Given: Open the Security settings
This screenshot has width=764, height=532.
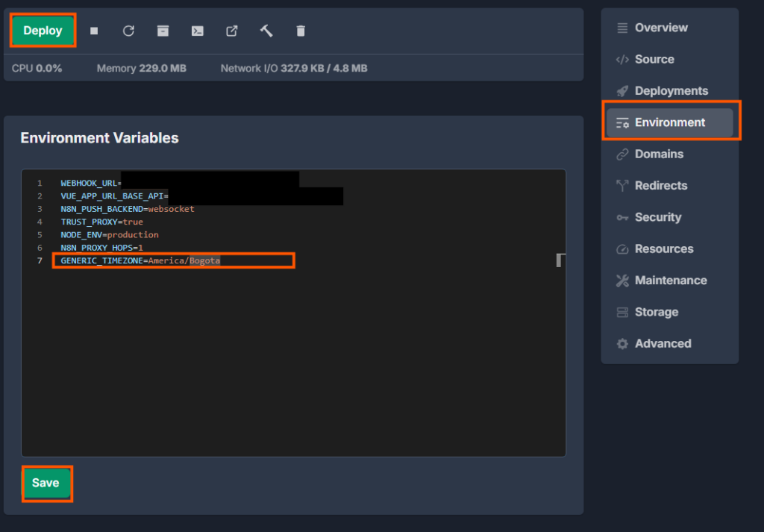Looking at the screenshot, I should [x=657, y=217].
